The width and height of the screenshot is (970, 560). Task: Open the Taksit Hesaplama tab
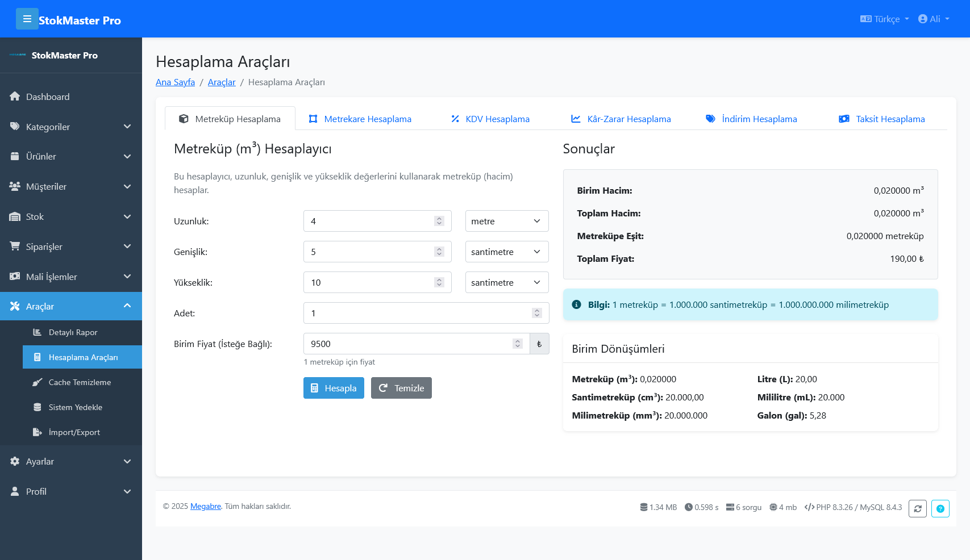(881, 119)
